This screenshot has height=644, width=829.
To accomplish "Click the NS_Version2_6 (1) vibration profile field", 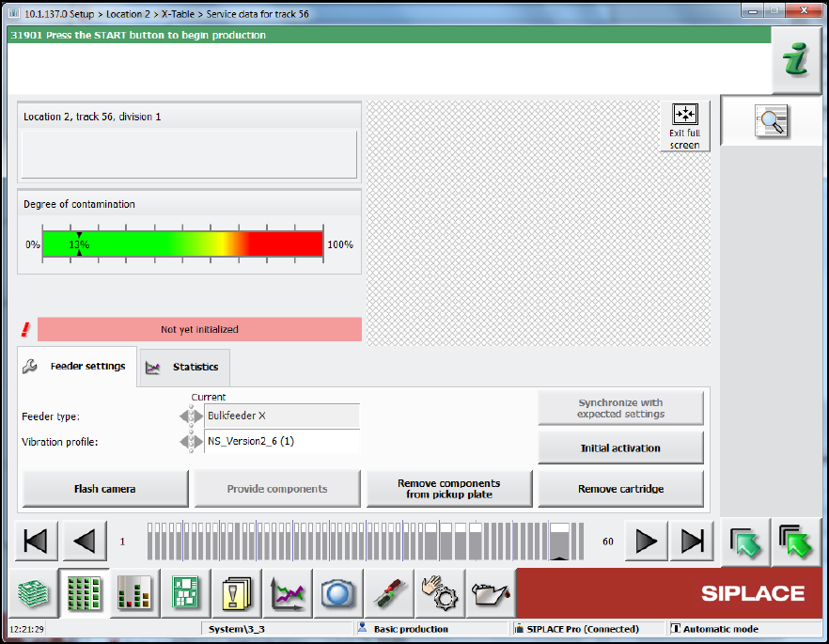I will (x=282, y=441).
